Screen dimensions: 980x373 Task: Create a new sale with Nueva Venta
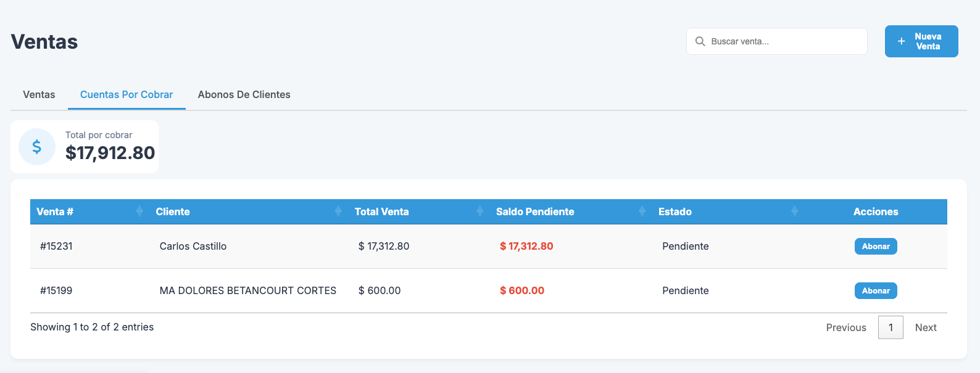coord(921,41)
